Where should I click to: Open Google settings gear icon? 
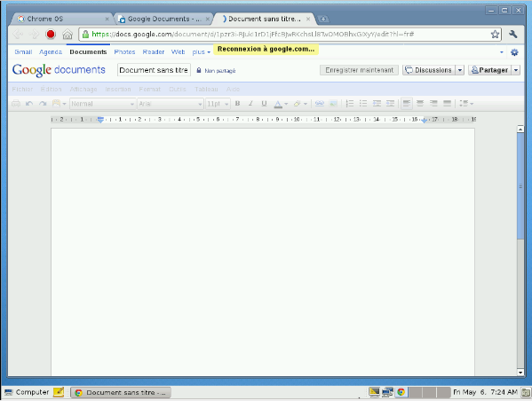coord(514,52)
